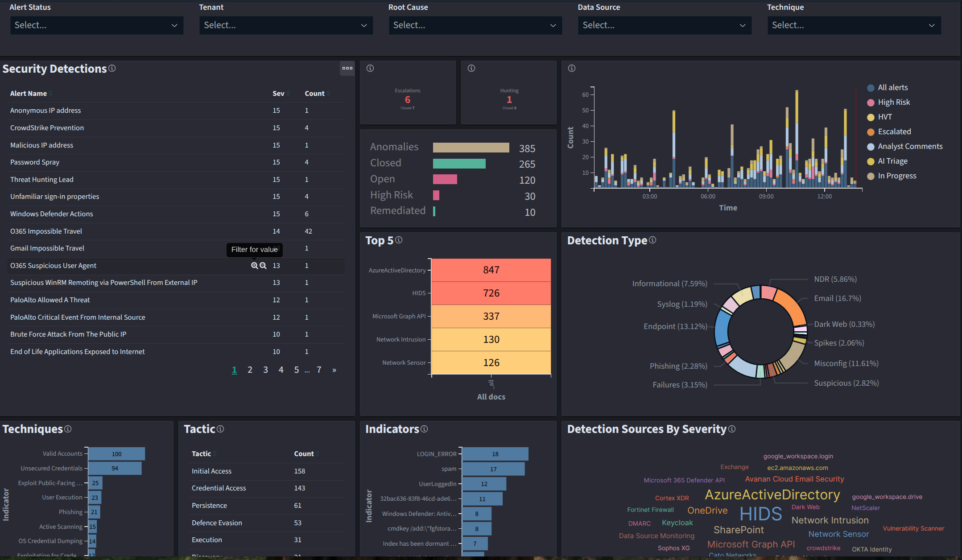Image resolution: width=962 pixels, height=560 pixels.
Task: Click the filter-out-value magnifier minus icon
Action: pos(263,266)
